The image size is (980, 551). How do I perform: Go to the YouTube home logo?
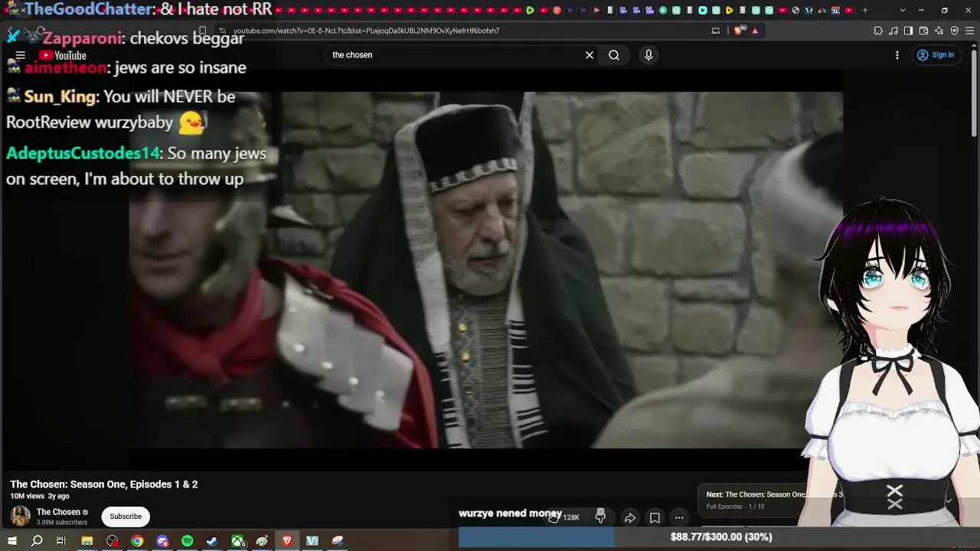(64, 55)
